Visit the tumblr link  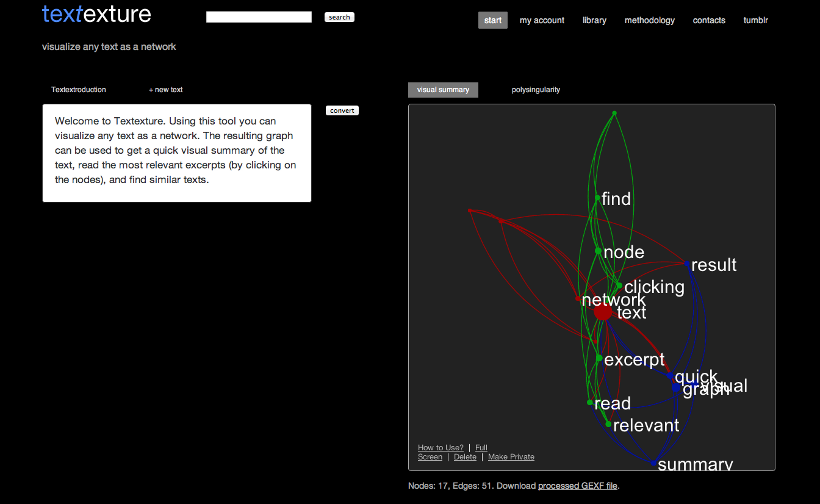click(755, 20)
